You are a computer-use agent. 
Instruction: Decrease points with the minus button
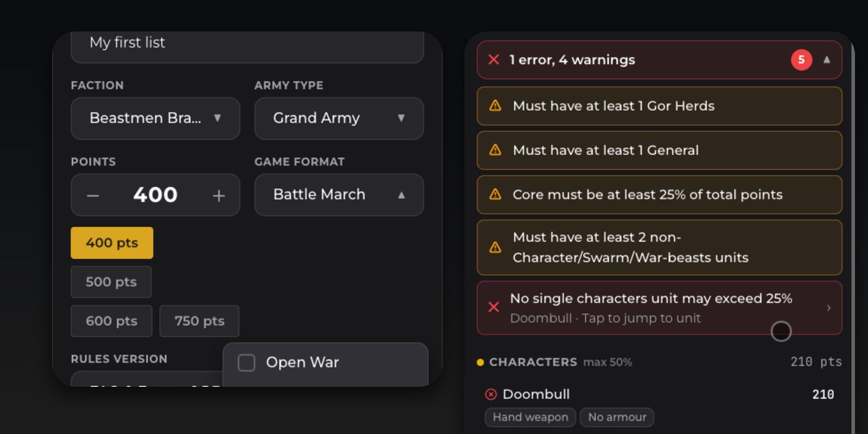pyautogui.click(x=93, y=195)
